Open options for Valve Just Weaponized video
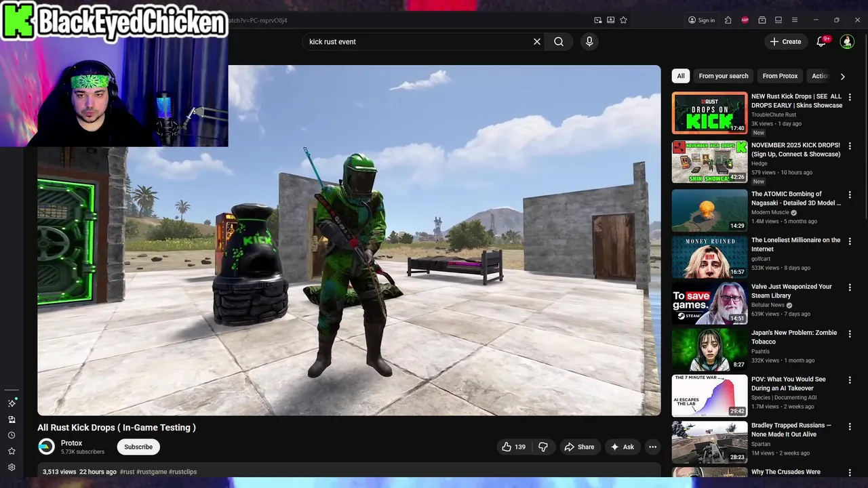The image size is (868, 488). pyautogui.click(x=850, y=287)
